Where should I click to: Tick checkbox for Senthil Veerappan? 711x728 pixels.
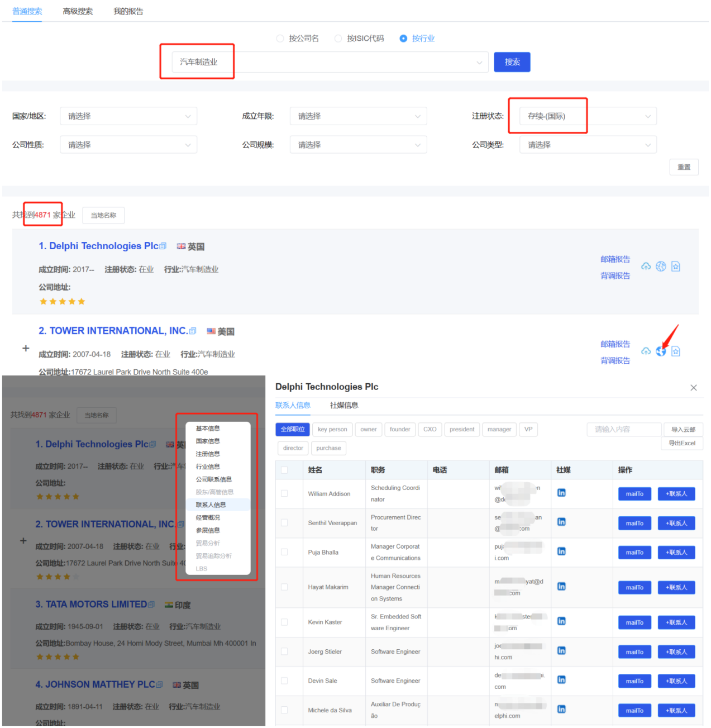pyautogui.click(x=284, y=523)
